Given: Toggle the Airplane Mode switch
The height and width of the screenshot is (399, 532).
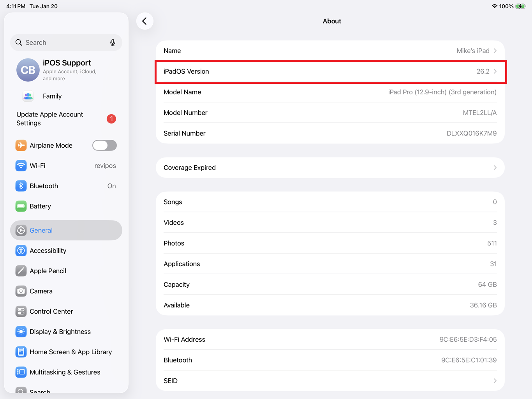Looking at the screenshot, I should tap(104, 145).
